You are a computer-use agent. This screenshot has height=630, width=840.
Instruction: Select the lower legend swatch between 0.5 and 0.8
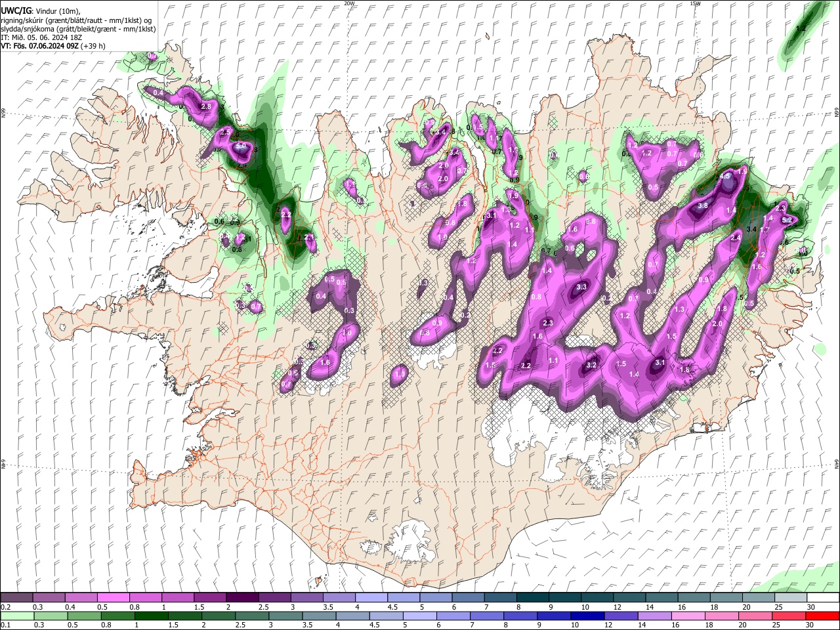(x=84, y=616)
